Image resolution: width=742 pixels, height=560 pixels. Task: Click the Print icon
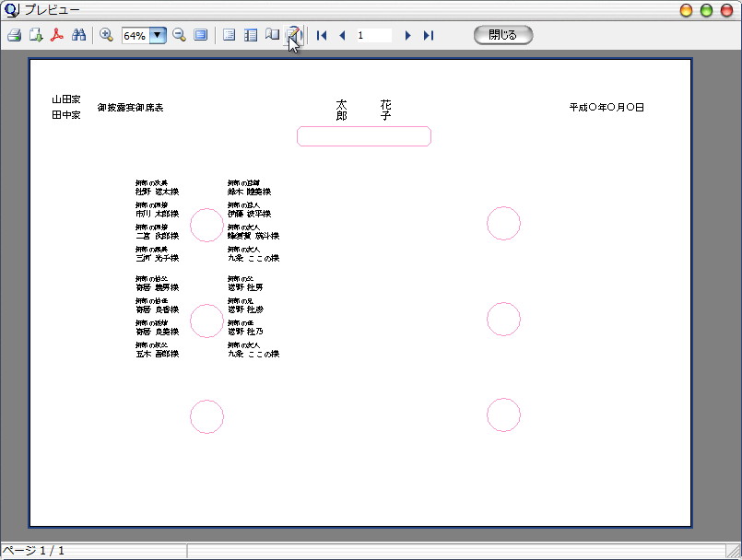(x=14, y=35)
